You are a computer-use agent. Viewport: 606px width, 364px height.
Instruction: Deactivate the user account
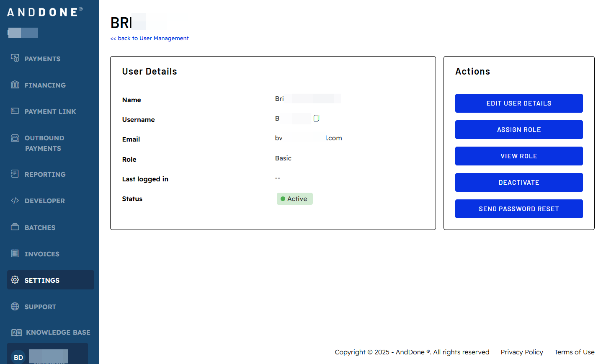point(519,182)
